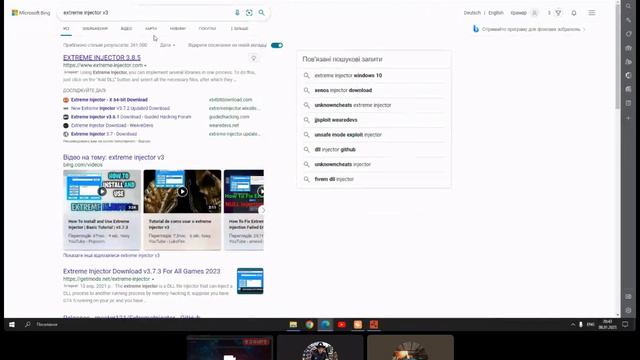Search related unsafe mode exploit injector
640x360 pixels.
(x=348, y=135)
